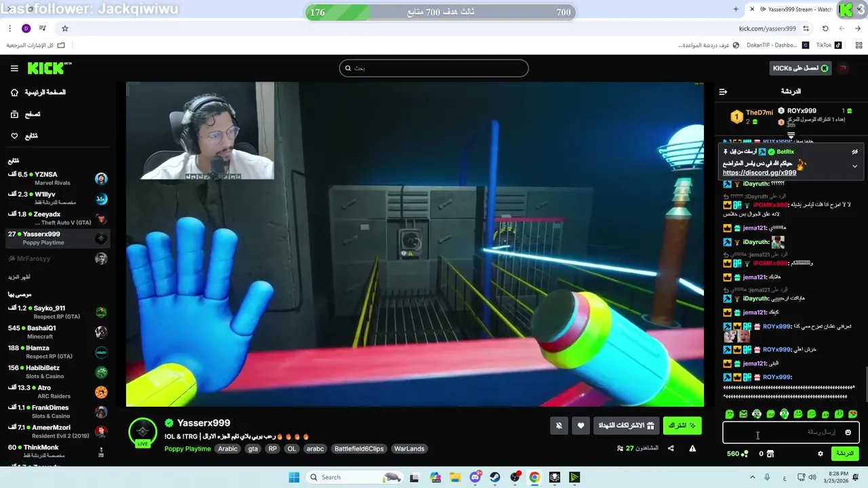
Task: Open the Kick hamburger menu
Action: pyautogui.click(x=14, y=68)
